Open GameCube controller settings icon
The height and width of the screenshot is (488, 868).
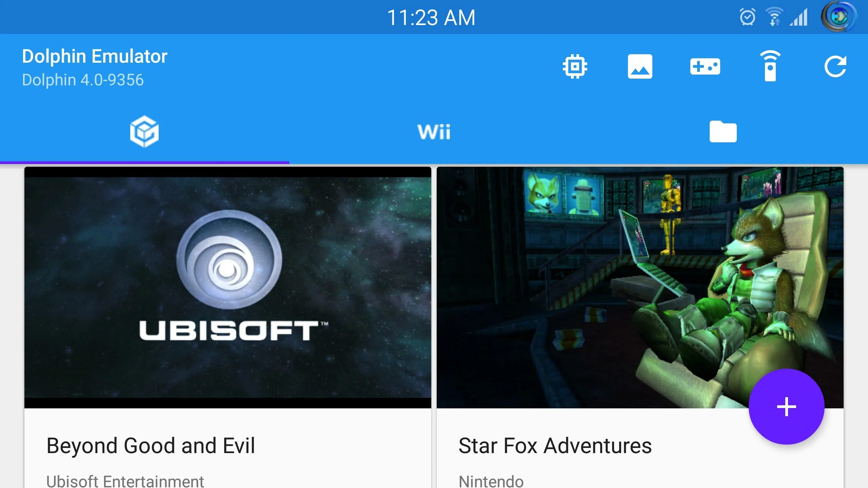pyautogui.click(x=705, y=66)
